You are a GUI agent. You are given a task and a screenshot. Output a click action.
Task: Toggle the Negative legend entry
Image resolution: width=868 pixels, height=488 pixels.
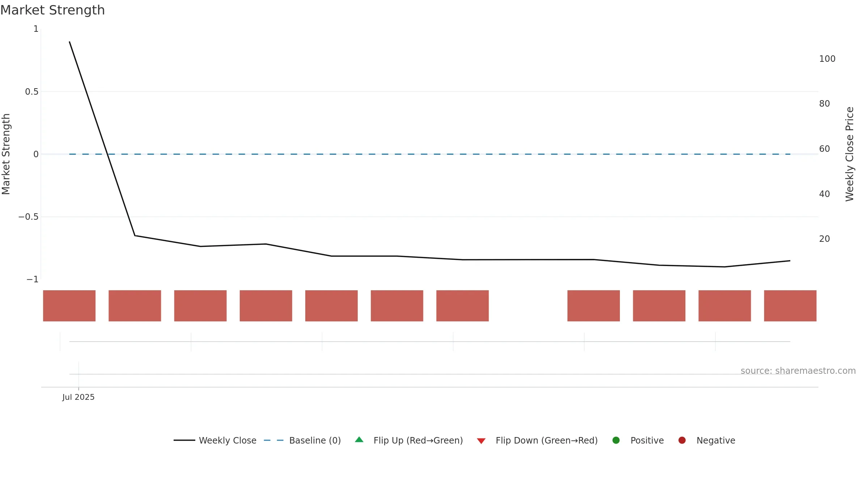coord(707,440)
